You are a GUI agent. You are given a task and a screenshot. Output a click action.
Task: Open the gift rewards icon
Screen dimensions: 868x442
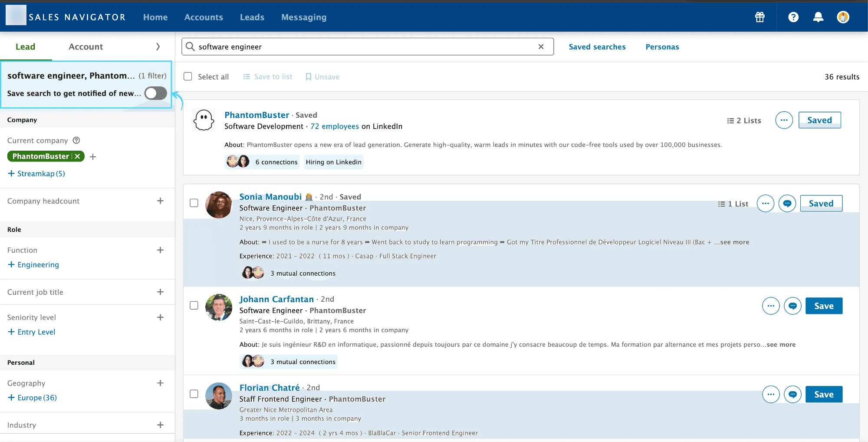coord(759,17)
